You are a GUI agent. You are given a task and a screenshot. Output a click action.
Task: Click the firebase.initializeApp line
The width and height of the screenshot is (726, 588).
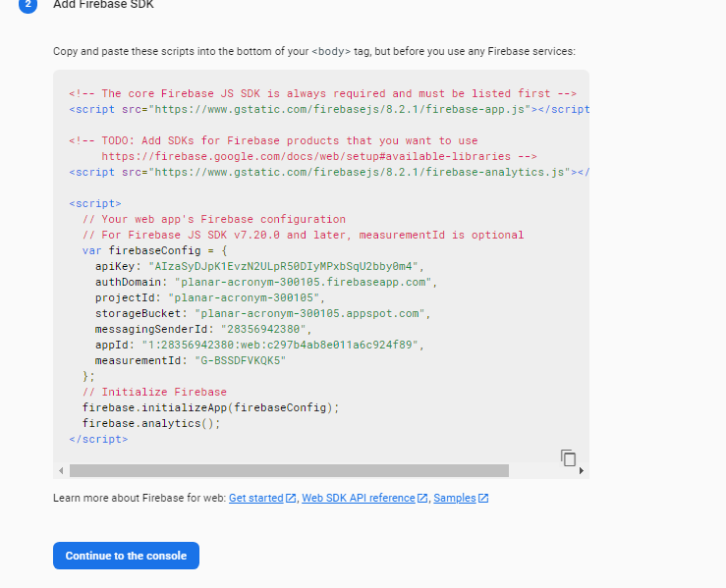[x=210, y=407]
